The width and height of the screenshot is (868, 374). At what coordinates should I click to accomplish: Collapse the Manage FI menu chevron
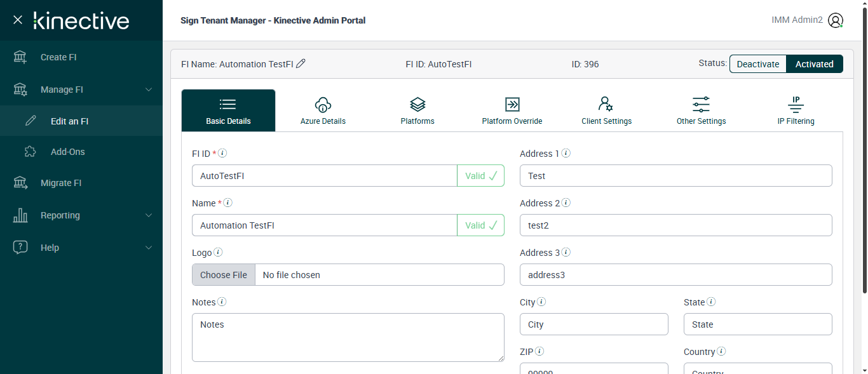149,90
